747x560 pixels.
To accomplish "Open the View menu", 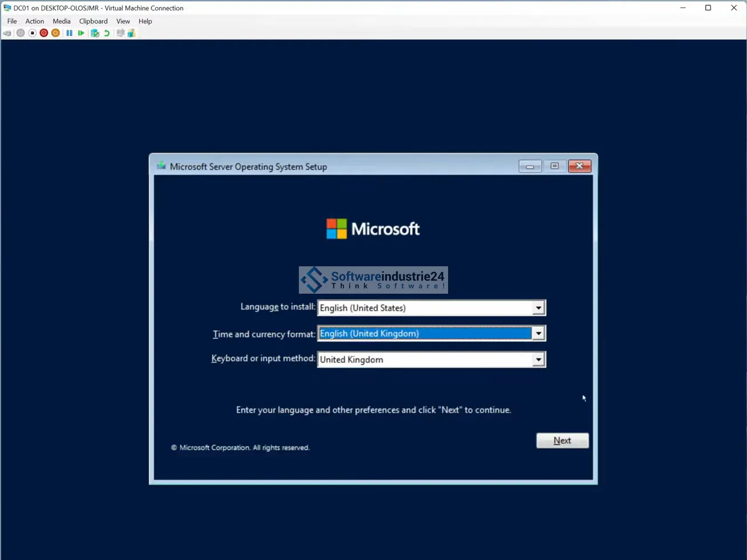I will (x=123, y=21).
